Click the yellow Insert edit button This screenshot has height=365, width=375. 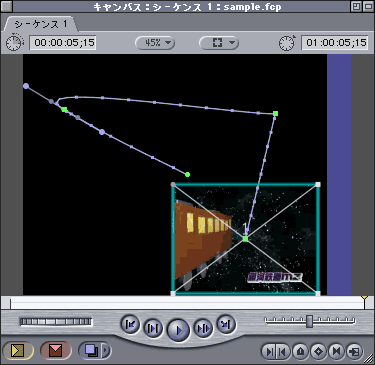[18, 350]
